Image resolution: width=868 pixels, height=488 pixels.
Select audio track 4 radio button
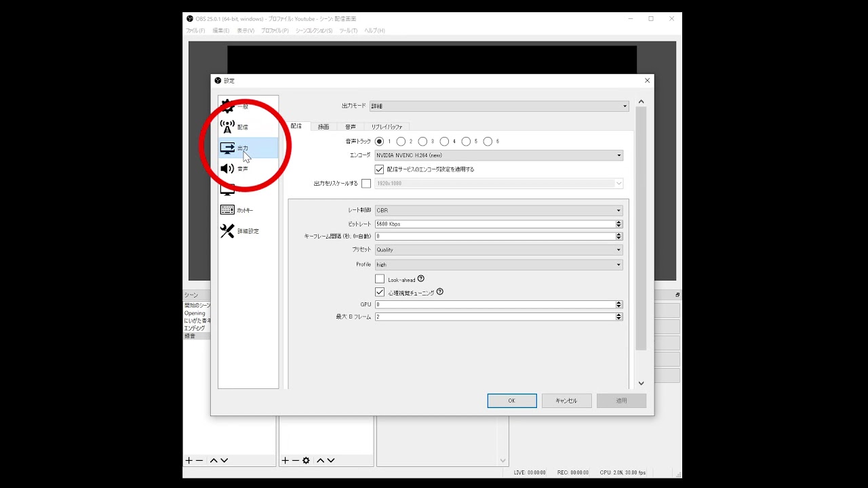tap(444, 141)
